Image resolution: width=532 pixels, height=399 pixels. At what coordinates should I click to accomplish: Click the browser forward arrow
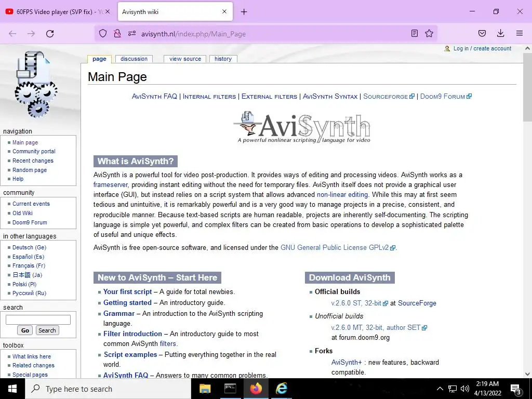pos(31,34)
